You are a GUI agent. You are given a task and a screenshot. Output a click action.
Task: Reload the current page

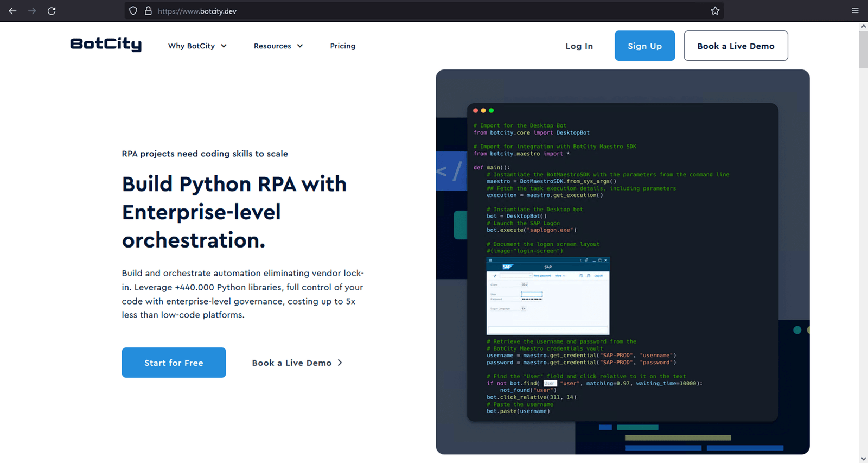click(52, 11)
